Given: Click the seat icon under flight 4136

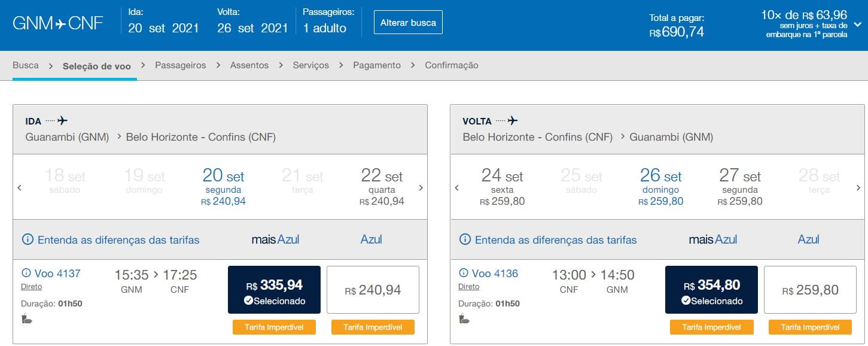Looking at the screenshot, I should 464,318.
